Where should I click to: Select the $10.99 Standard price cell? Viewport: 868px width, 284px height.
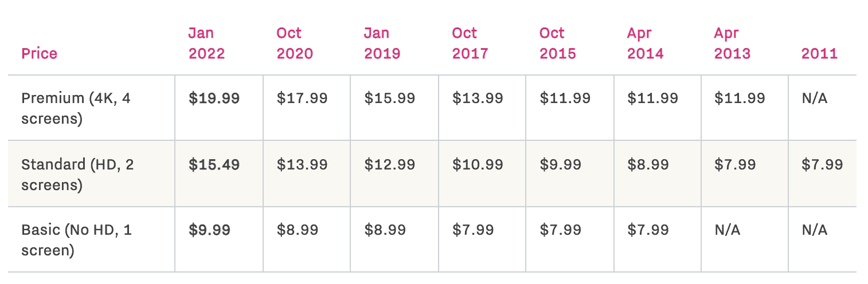478,165
